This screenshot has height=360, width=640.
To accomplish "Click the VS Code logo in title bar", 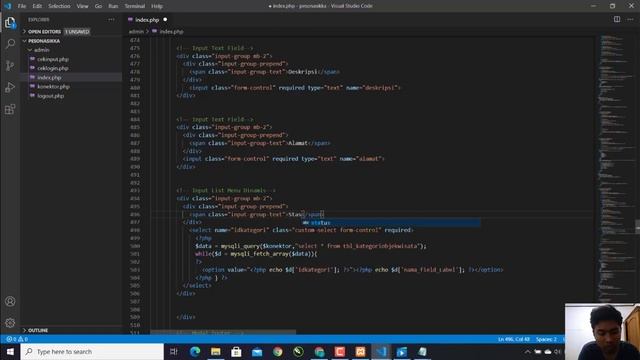I will click(8, 6).
